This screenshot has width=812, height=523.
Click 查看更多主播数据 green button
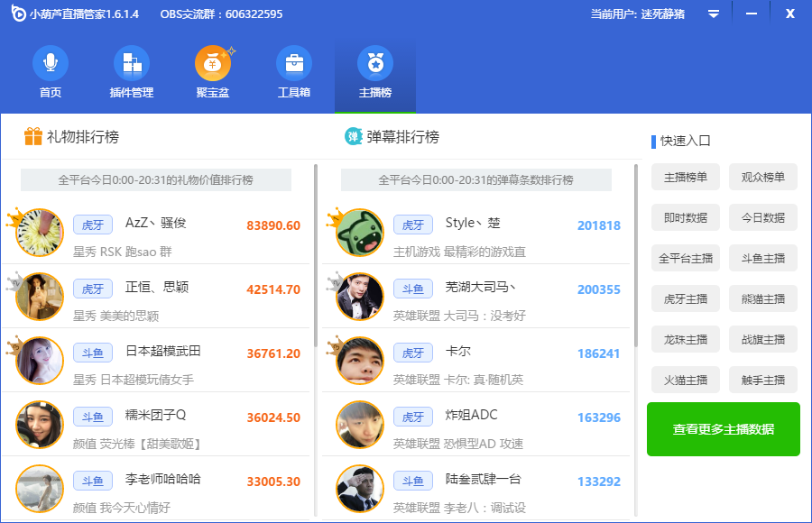[724, 429]
